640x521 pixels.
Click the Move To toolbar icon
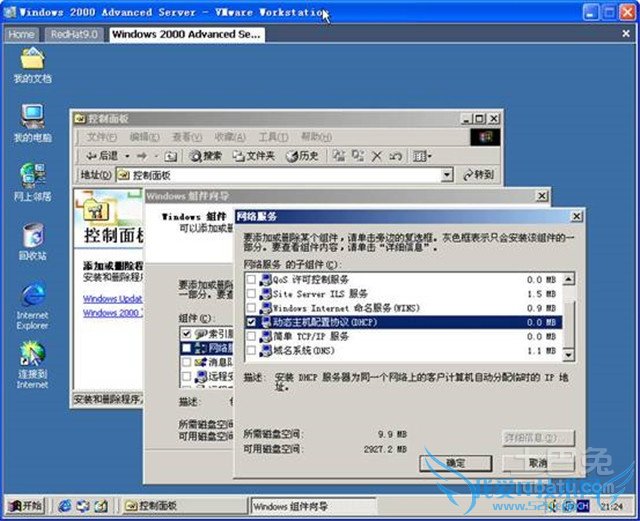pos(338,156)
